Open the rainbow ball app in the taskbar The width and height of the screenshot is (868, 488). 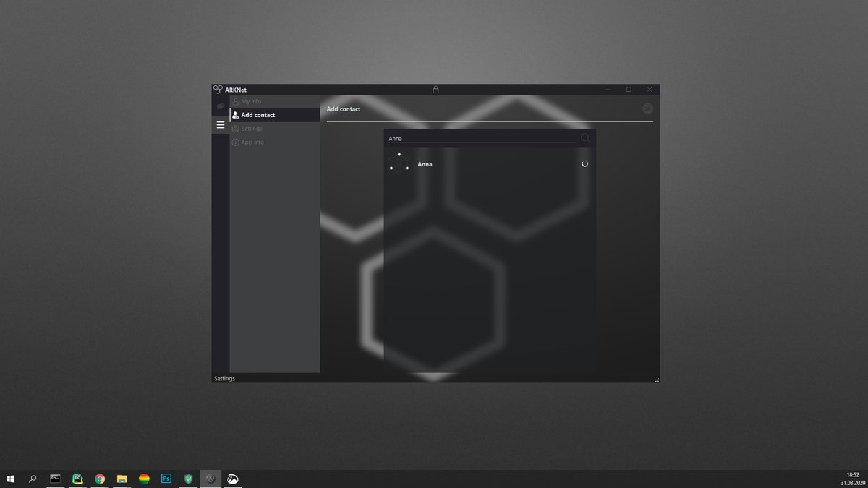click(x=144, y=479)
